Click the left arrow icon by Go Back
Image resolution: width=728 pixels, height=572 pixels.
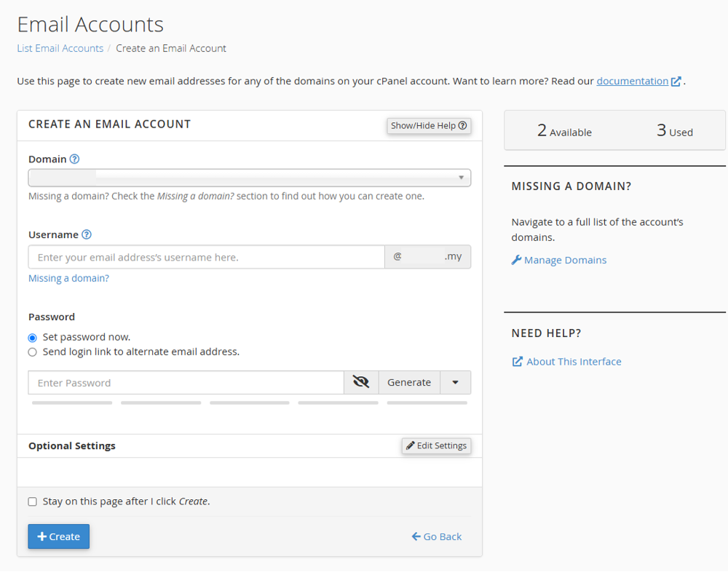point(416,536)
